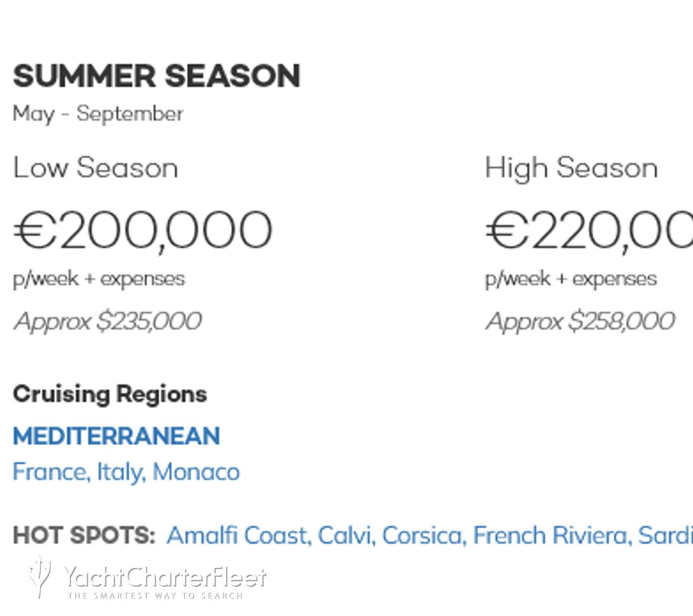Click the High Season label
This screenshot has height=616, width=693.
tap(571, 167)
